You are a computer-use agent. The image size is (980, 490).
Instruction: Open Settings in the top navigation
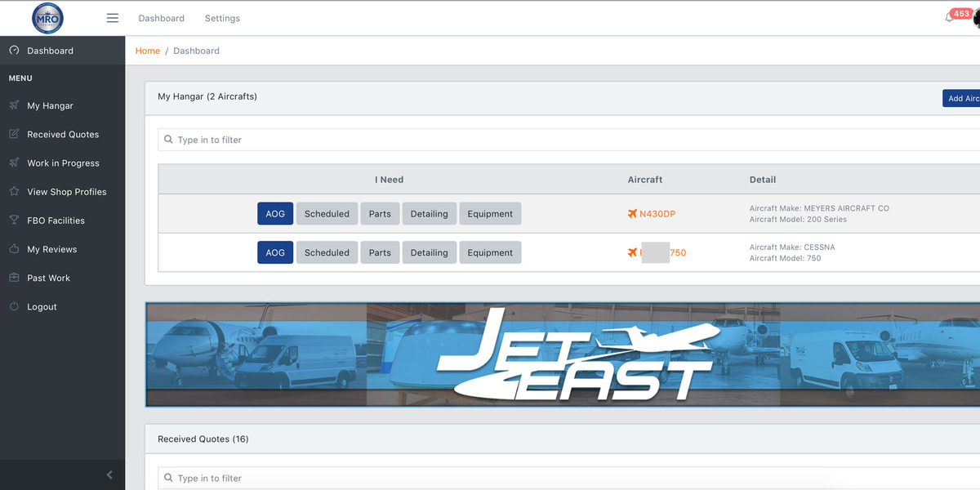click(222, 18)
